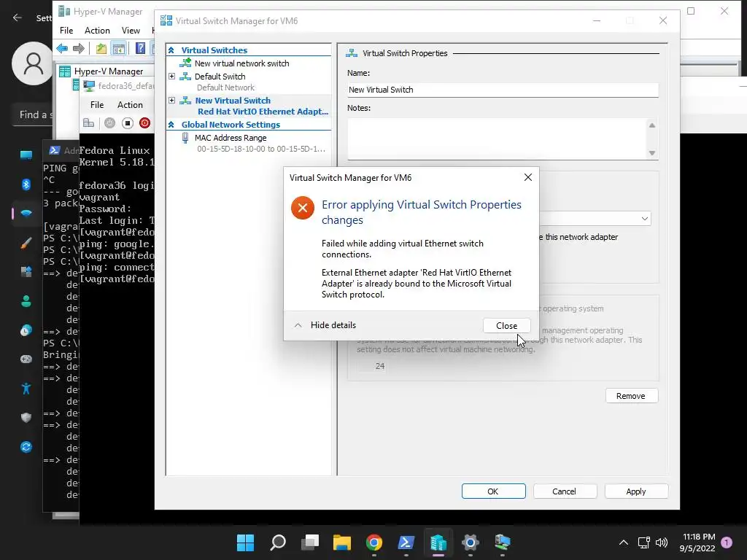
Task: Click the taskbar volume icon
Action: [661, 542]
